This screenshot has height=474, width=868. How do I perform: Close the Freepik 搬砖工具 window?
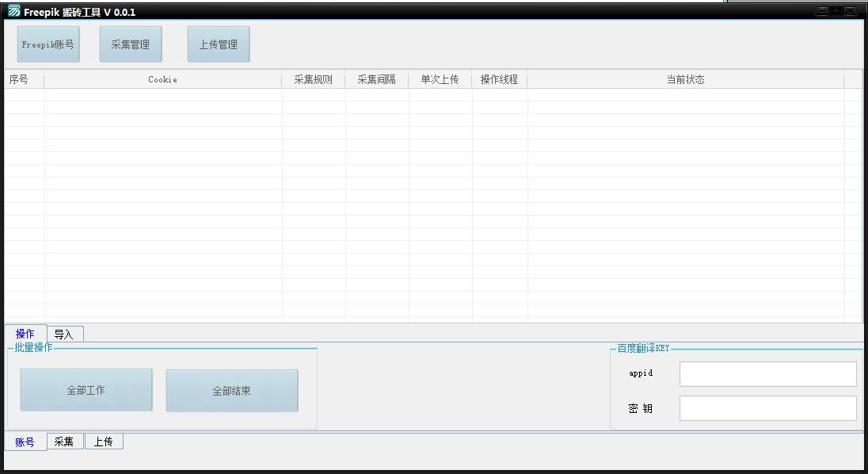(x=851, y=11)
